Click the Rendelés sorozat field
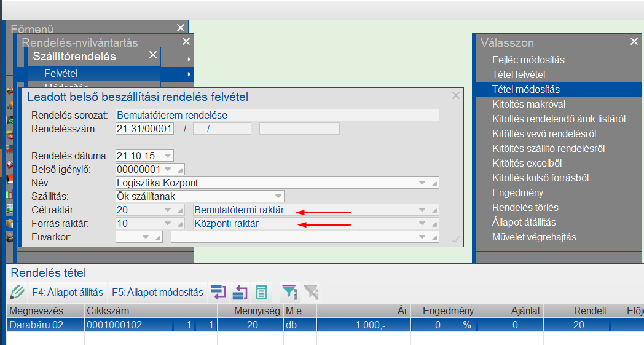The image size is (644, 345). click(x=277, y=115)
